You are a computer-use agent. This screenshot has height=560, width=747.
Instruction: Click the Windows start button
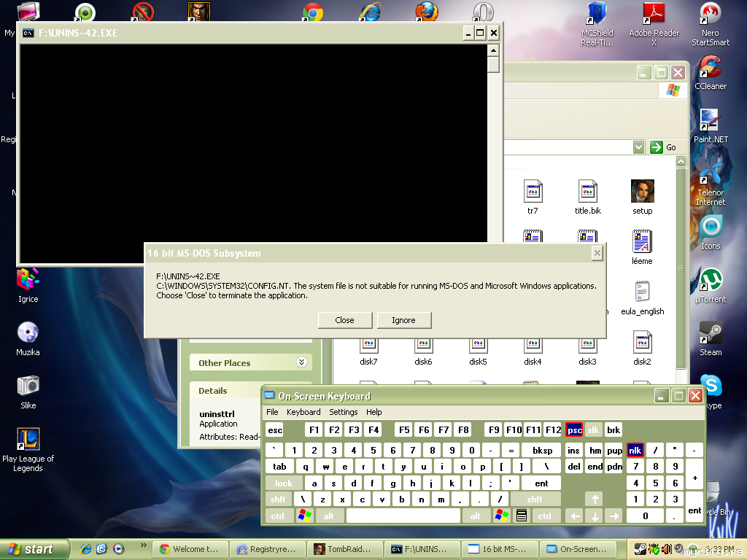(34, 549)
